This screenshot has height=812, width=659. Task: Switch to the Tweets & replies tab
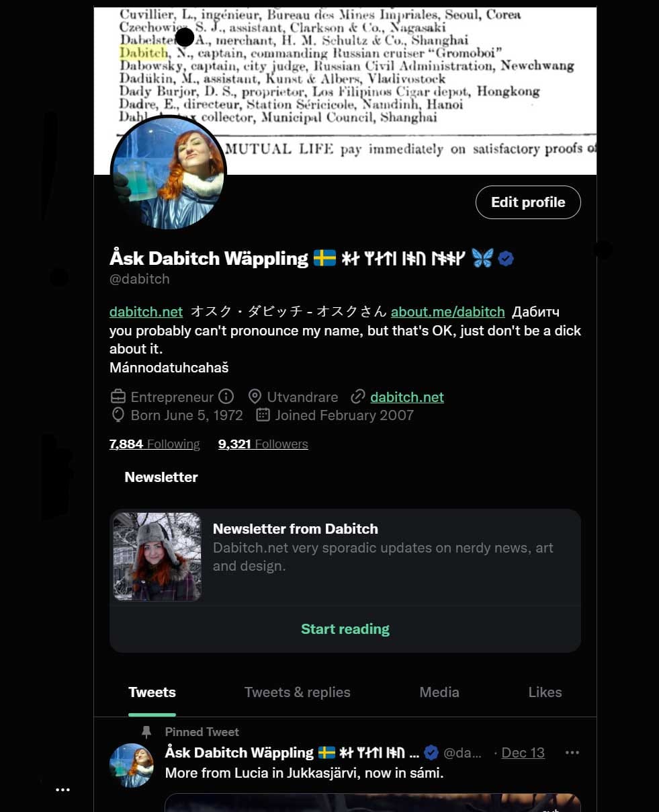click(x=297, y=692)
